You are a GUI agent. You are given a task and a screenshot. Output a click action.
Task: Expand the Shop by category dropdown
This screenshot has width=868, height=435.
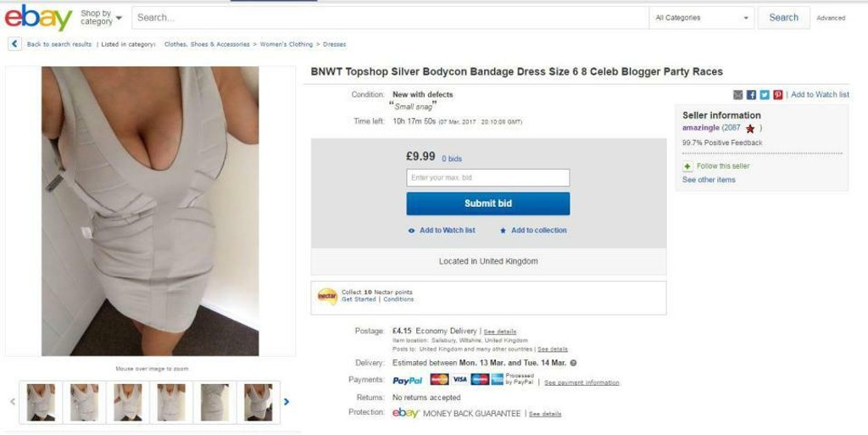101,17
